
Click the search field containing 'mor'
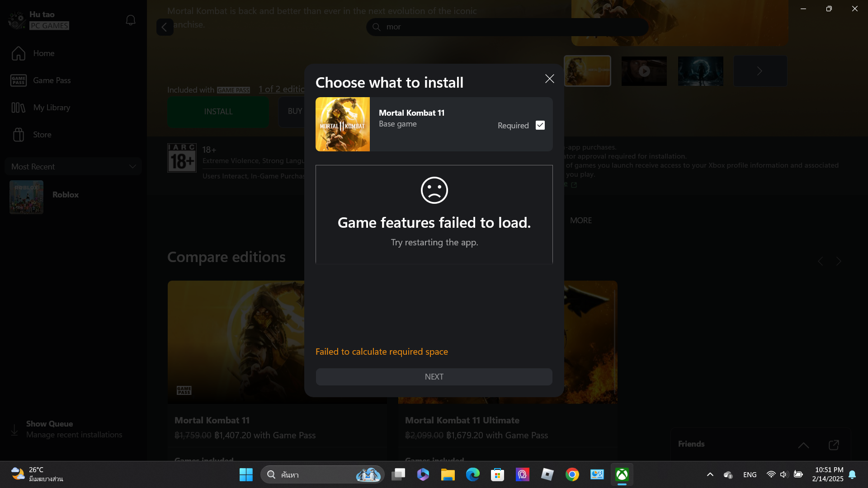507,27
